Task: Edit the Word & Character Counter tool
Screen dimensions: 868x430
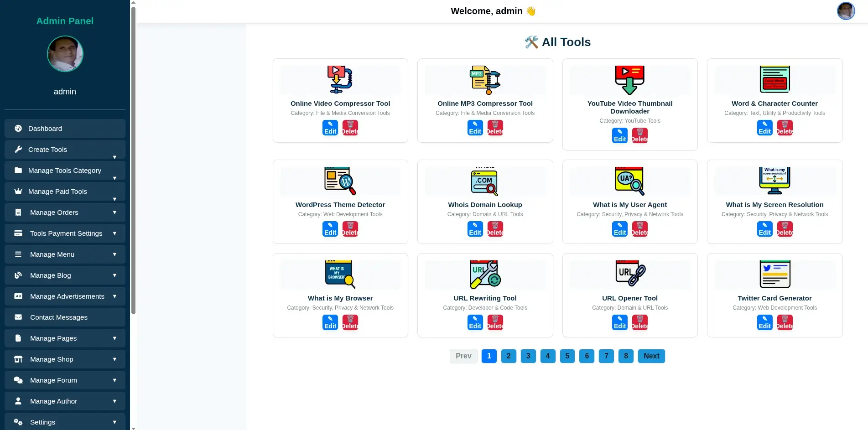Action: point(764,128)
